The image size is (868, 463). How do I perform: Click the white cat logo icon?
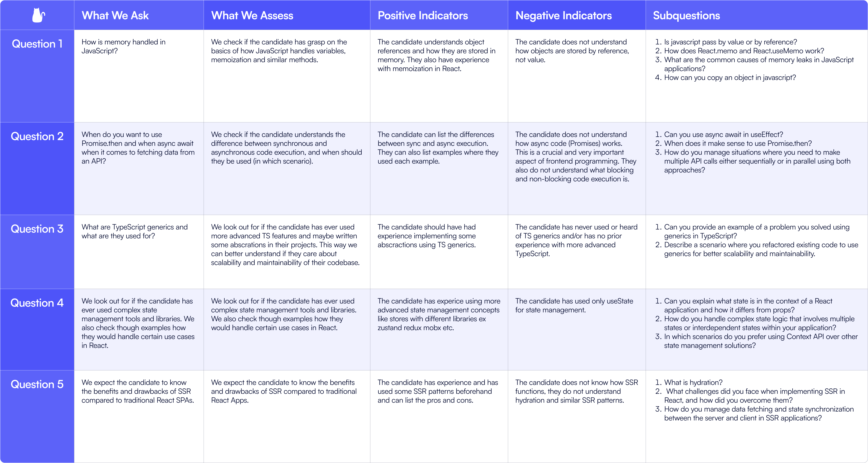point(38,16)
